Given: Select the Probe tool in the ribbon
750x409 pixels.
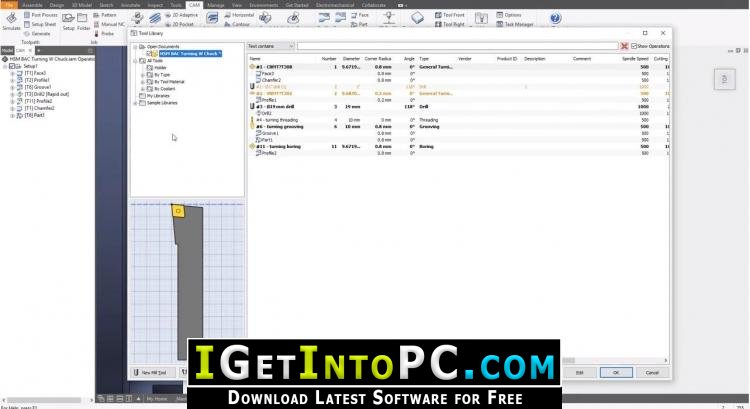Looking at the screenshot, I should pos(104,34).
